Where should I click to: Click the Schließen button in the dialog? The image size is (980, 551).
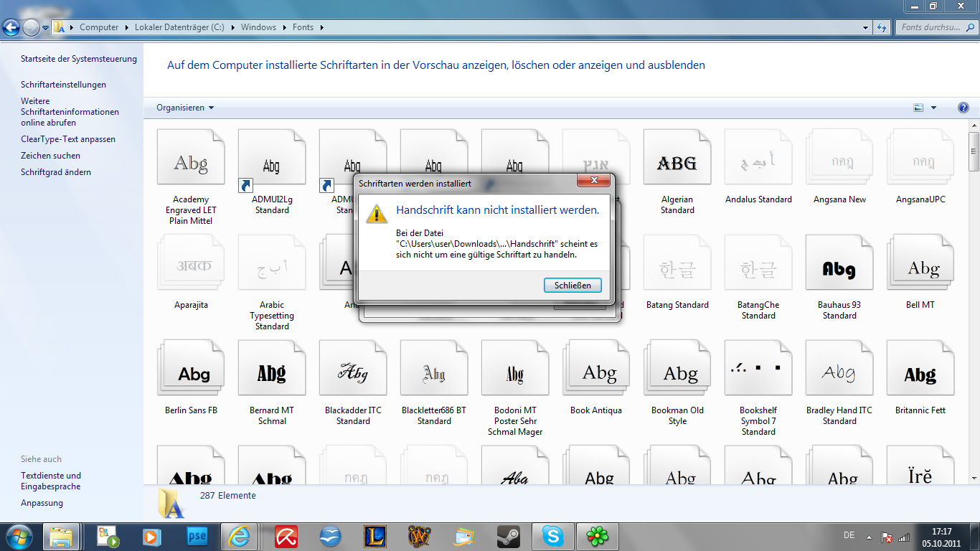coord(572,286)
